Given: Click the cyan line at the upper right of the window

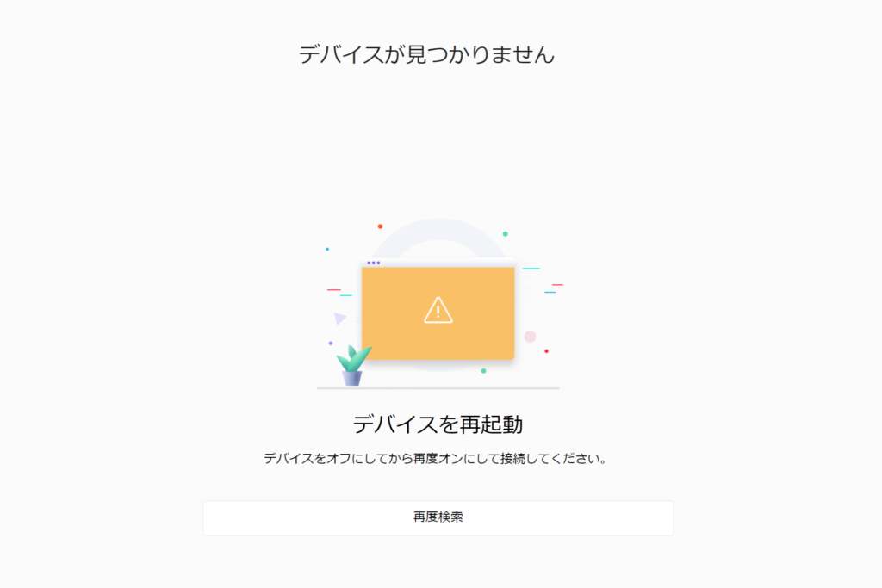Looking at the screenshot, I should pyautogui.click(x=531, y=269).
